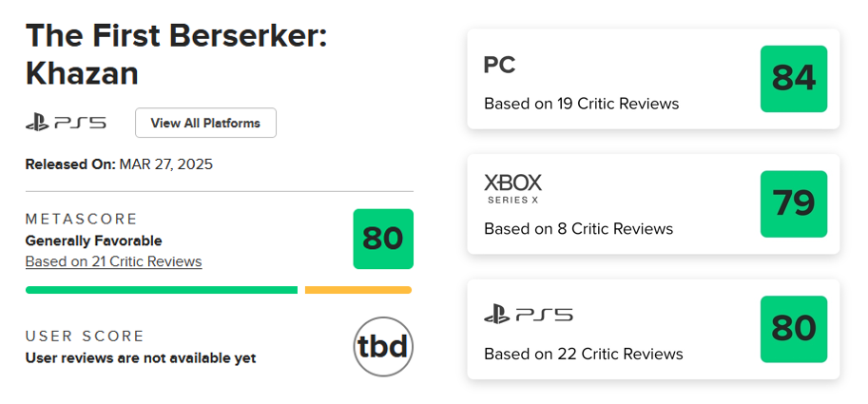Click the main Metascore 80 badge
Image resolution: width=868 pixels, height=404 pixels.
(x=383, y=239)
